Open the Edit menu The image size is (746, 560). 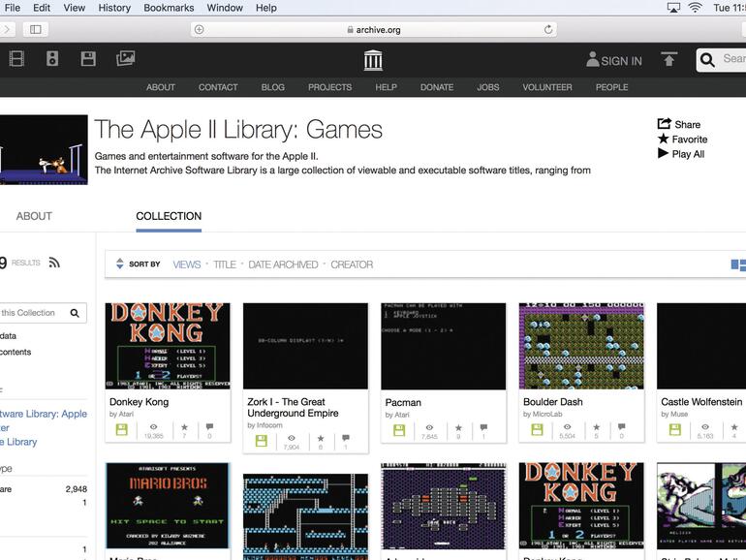[42, 8]
